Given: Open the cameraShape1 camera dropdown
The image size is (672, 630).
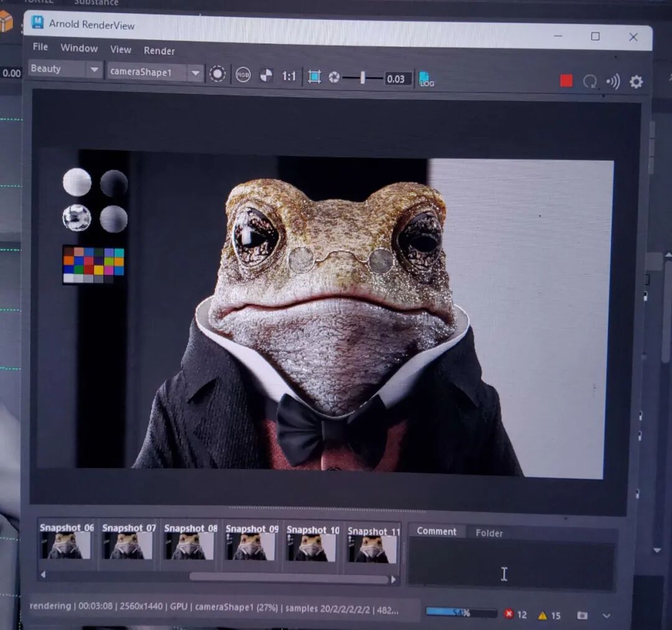Looking at the screenshot, I should [155, 72].
